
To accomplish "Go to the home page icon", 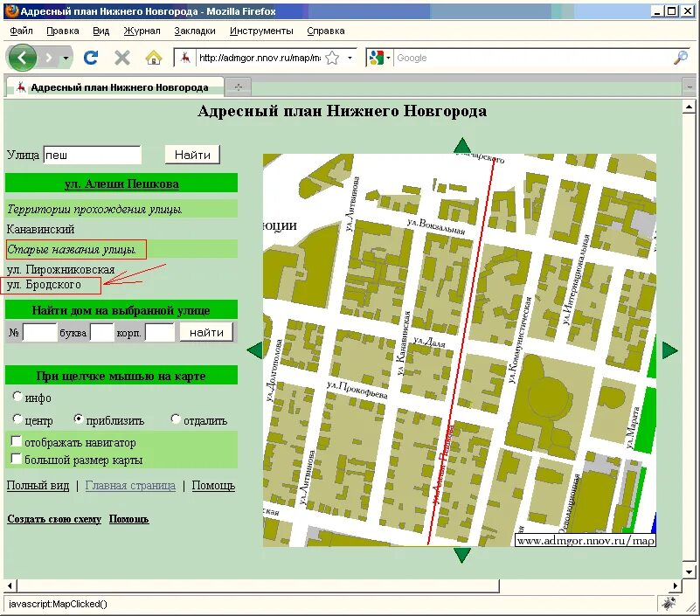I will (154, 58).
